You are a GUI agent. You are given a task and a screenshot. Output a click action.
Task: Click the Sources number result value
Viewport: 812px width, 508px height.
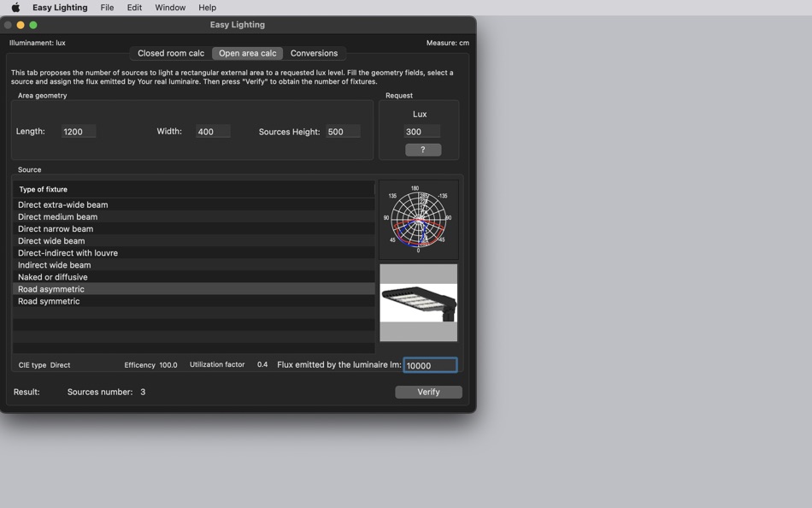pyautogui.click(x=143, y=392)
